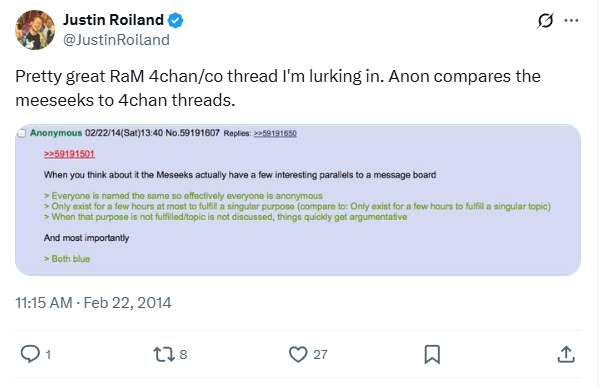The image size is (612, 388).
Task: Click the reply speech bubble icon
Action: (x=30, y=354)
